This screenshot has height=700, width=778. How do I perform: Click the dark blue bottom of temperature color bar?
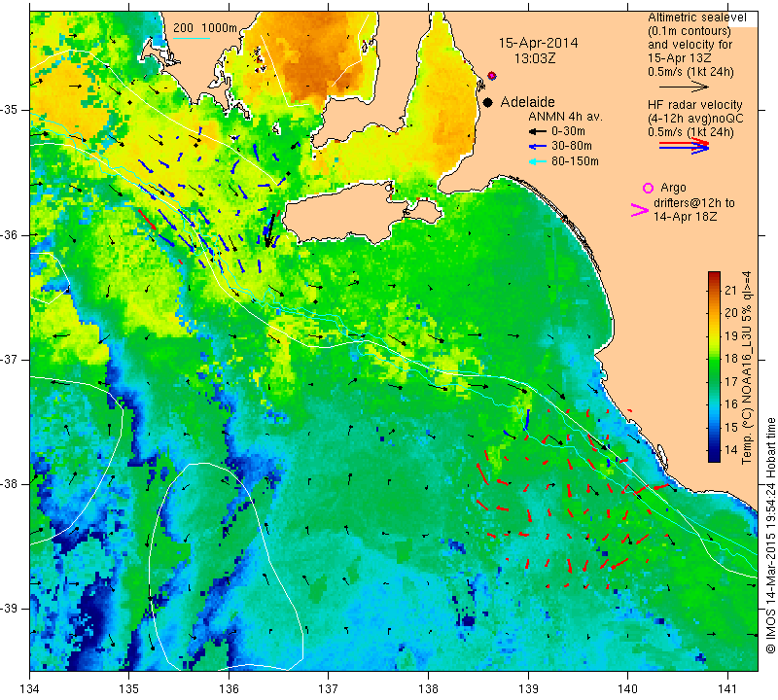click(714, 458)
